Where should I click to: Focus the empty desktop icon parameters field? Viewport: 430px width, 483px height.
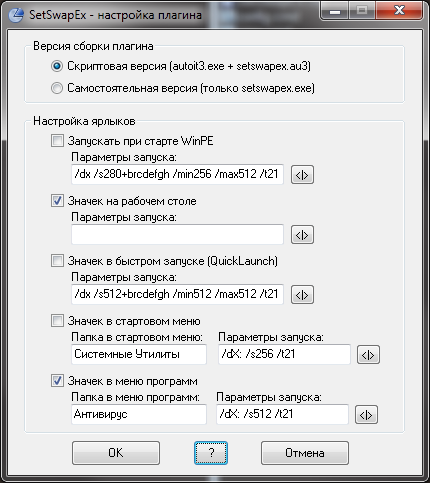click(x=177, y=234)
